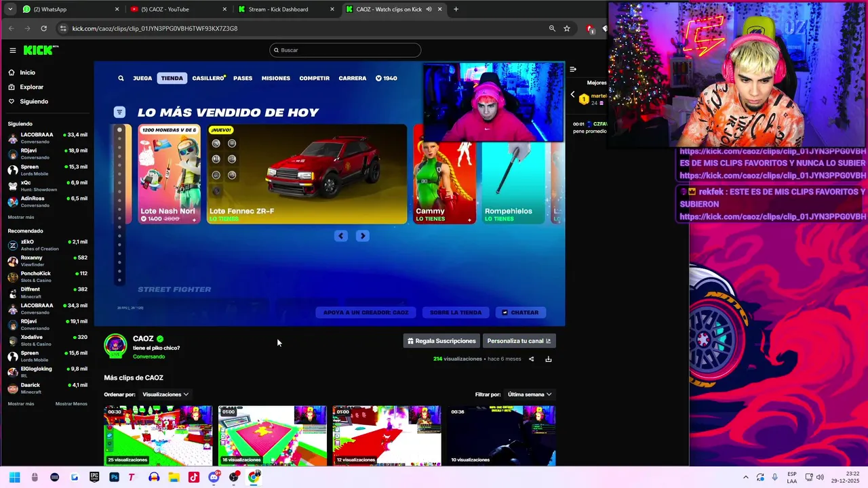868x488 pixels.
Task: Close the WhatsApp tab
Action: [x=117, y=9]
